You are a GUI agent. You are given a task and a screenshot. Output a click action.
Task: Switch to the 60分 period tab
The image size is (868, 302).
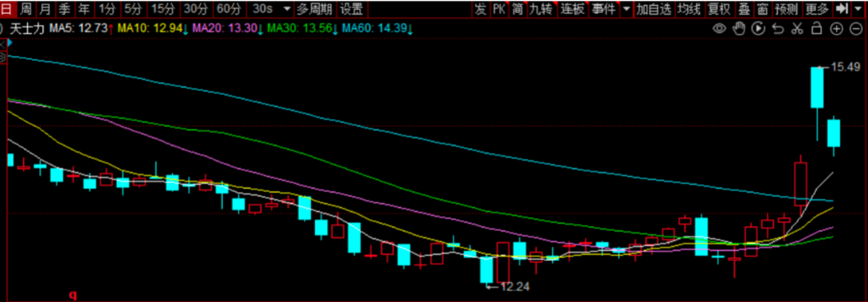click(x=230, y=9)
